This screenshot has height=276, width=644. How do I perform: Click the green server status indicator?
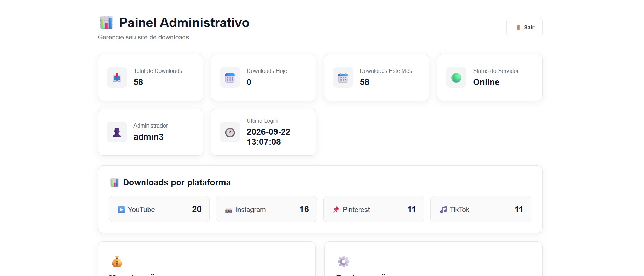pos(456,78)
